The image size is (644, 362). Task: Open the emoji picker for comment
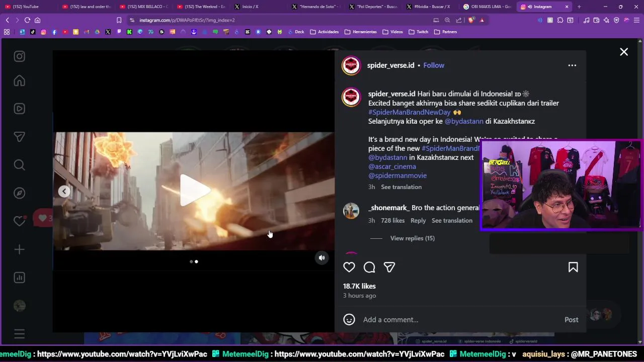[349, 319]
